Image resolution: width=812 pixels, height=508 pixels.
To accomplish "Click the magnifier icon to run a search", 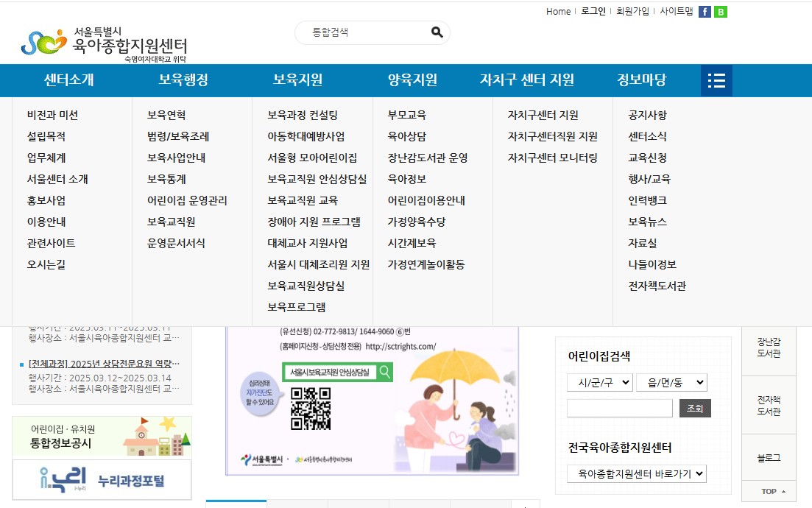I will (436, 32).
